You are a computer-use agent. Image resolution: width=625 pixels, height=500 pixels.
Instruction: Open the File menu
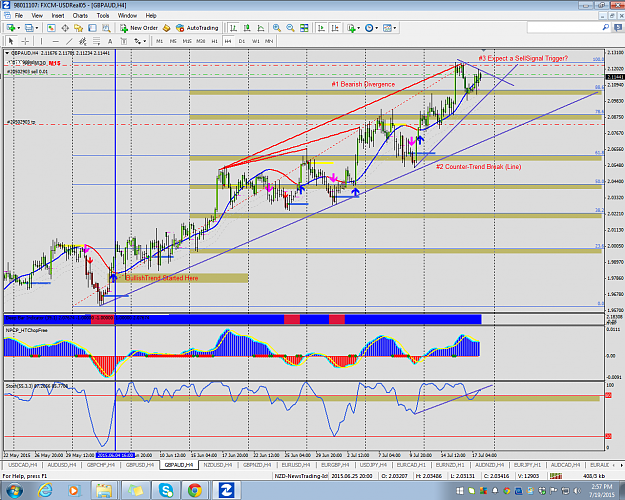point(19,16)
